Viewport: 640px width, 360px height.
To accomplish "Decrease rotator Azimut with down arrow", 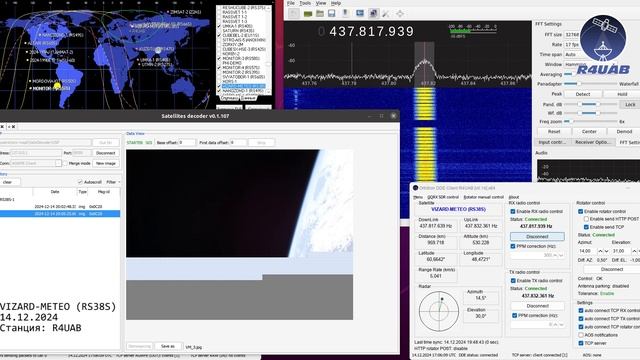I will tap(606, 251).
